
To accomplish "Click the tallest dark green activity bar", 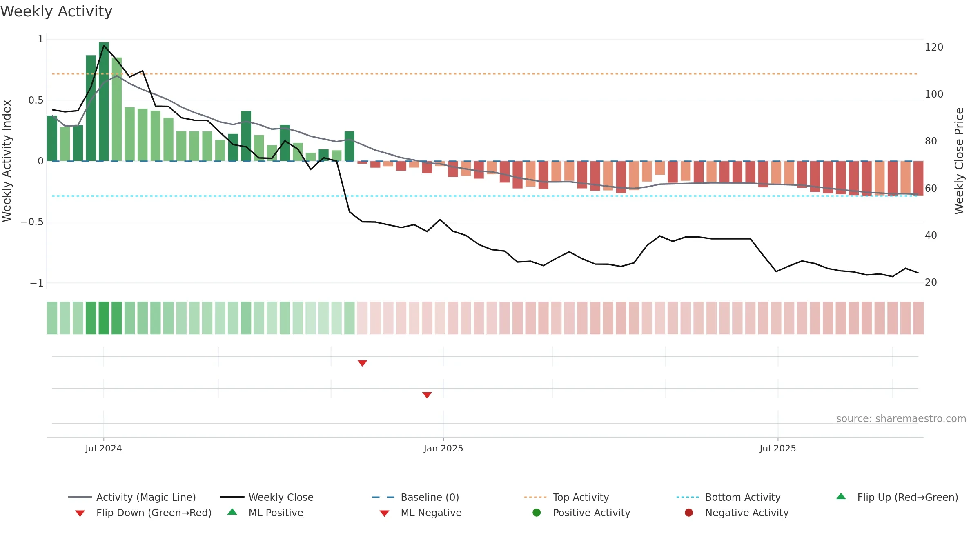I will 104,102.
